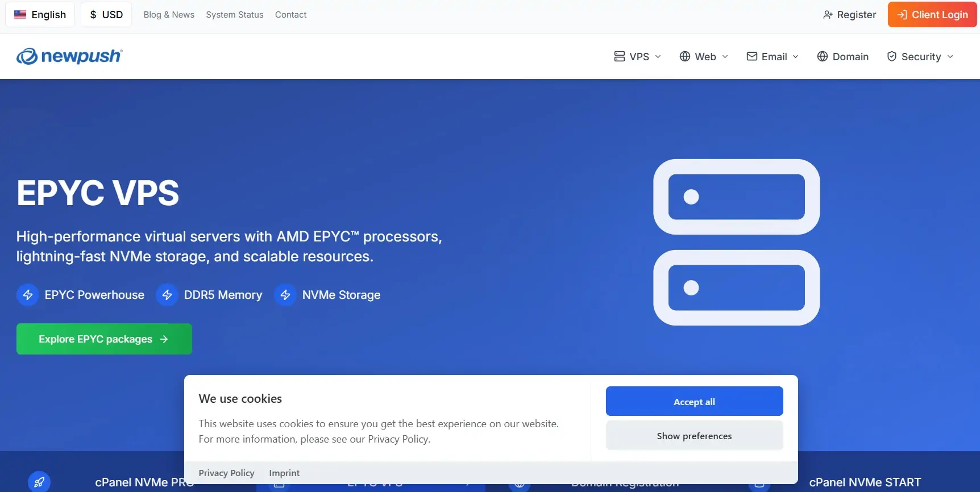Click the server icon beside VPS
Screen dimensions: 980x492
(620, 56)
